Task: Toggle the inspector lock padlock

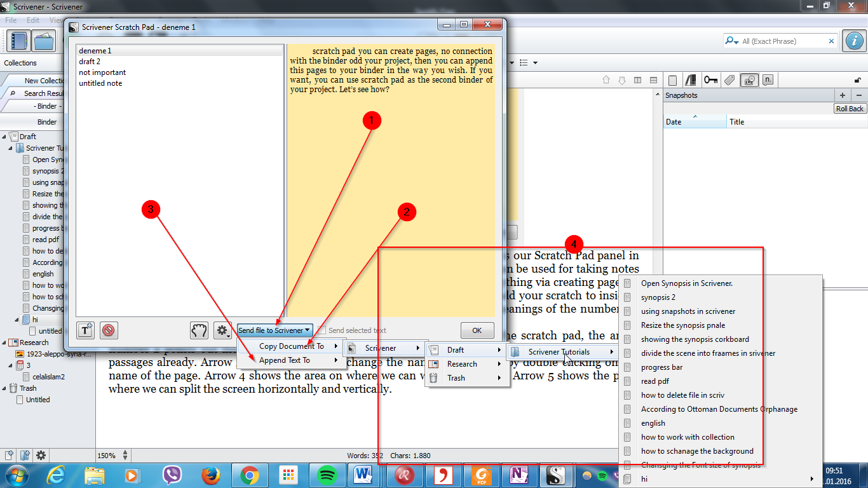Action: 857,80
